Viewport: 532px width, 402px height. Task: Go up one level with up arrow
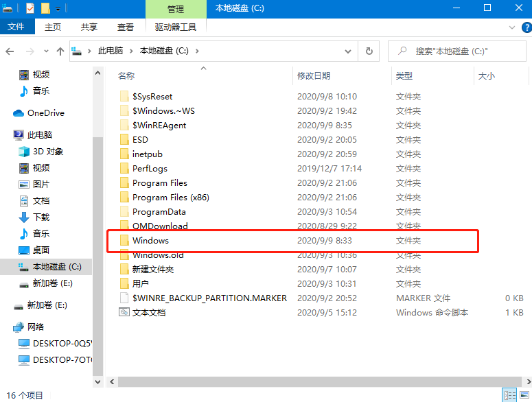coord(60,51)
